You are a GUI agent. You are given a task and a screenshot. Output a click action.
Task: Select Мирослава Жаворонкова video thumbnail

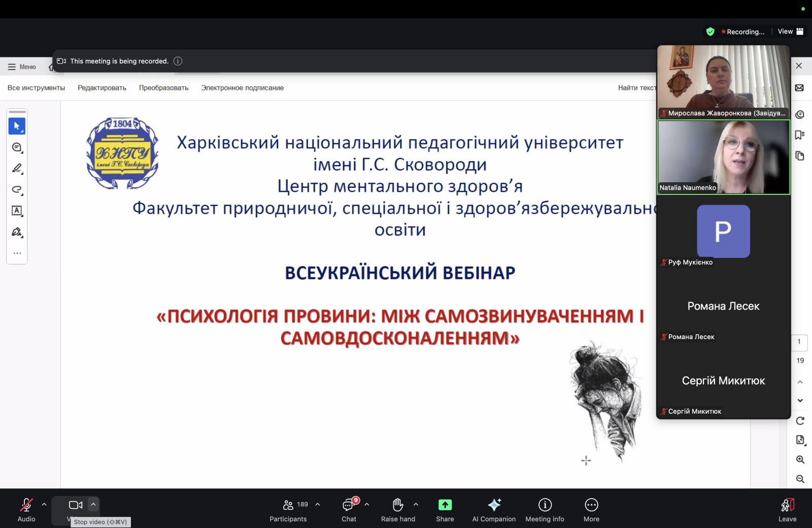click(x=724, y=82)
